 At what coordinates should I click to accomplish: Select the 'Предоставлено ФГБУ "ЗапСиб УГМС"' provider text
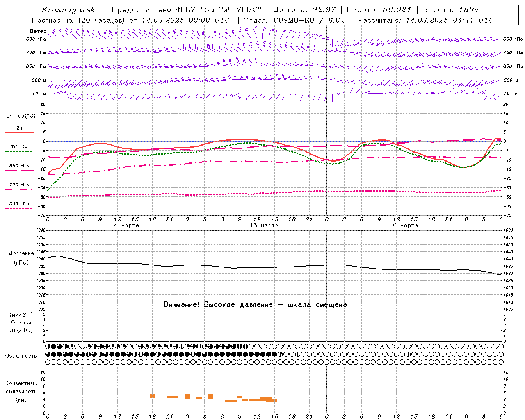[x=187, y=10]
